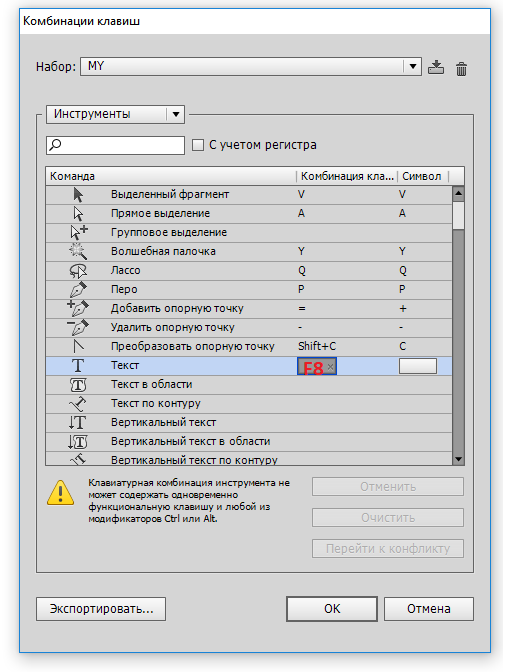Image resolution: width=513 pixels, height=672 pixels.
Task: Click the 'Комбинация кла...' column header
Action: [347, 176]
